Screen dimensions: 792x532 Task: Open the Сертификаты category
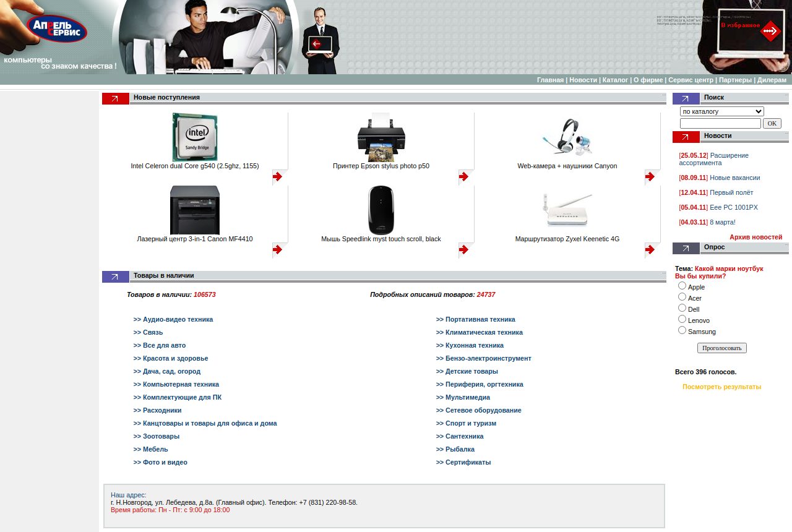(x=463, y=462)
